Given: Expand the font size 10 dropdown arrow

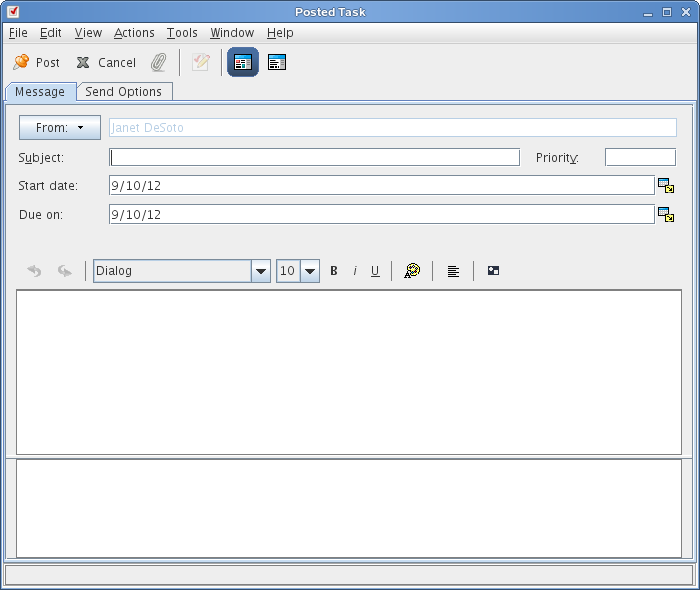Looking at the screenshot, I should pos(310,271).
